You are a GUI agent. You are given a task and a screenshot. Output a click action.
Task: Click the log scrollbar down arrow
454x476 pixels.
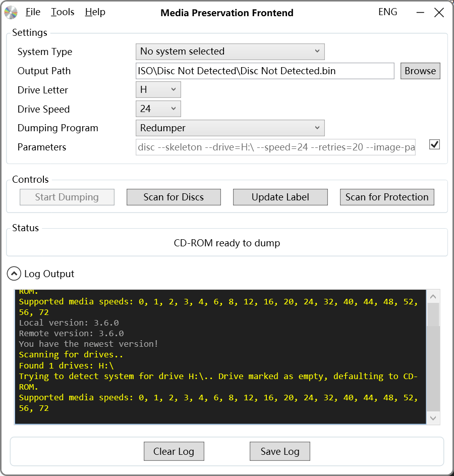coord(433,418)
